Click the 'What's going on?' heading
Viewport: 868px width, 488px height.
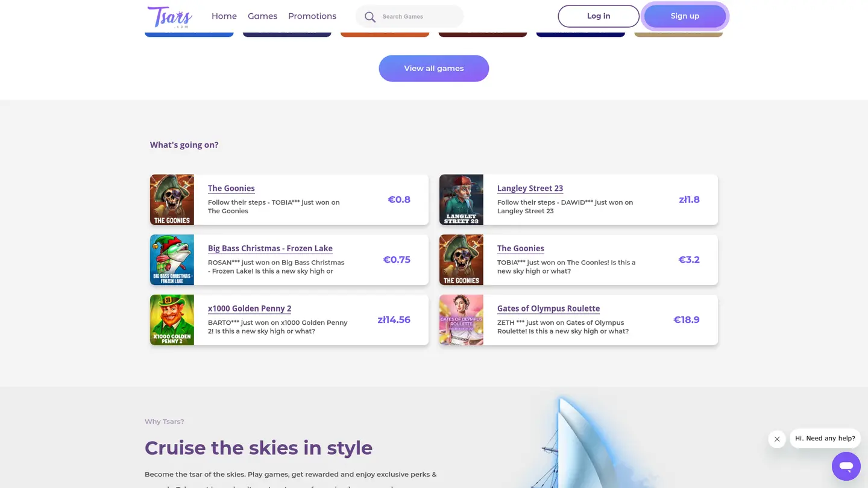[184, 145]
